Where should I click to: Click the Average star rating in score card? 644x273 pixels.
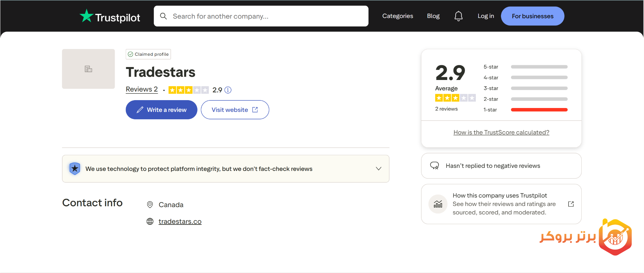[x=455, y=98]
